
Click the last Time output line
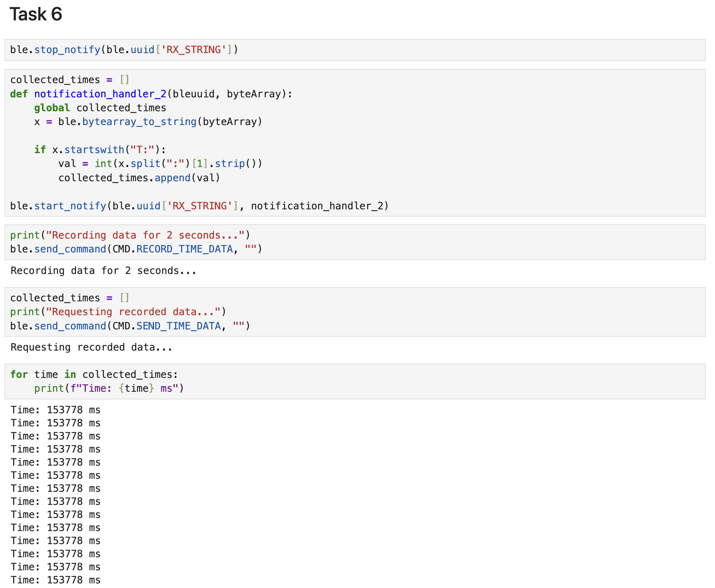coord(55,580)
